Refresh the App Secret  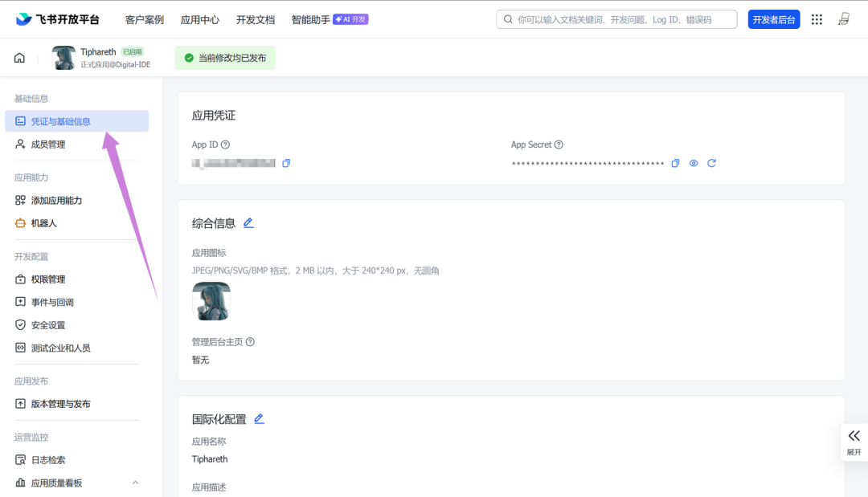711,163
